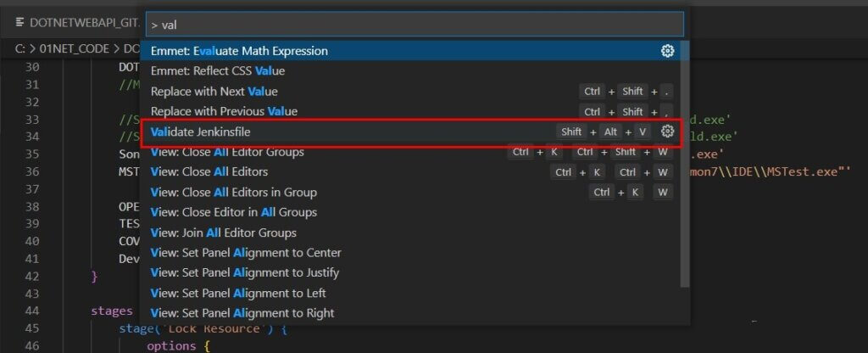868x353 pixels.
Task: Click line number 46 in the gutter
Action: (x=33, y=346)
